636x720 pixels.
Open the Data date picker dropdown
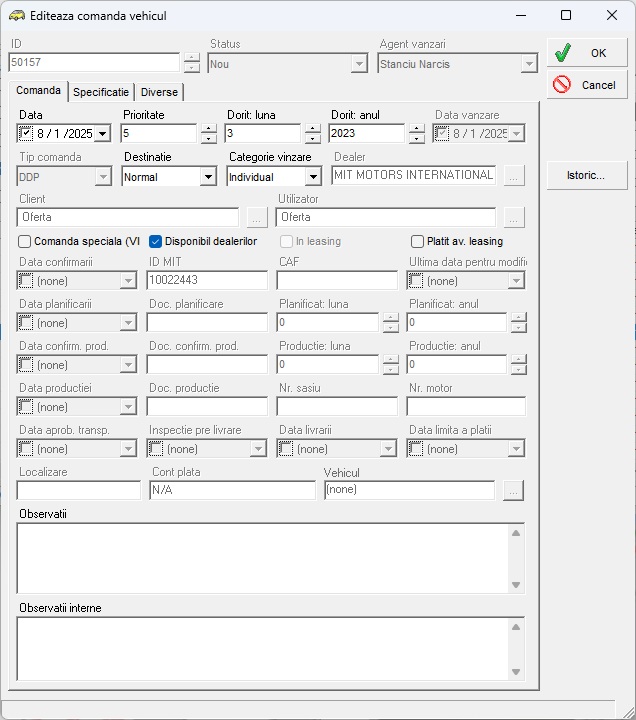102,134
